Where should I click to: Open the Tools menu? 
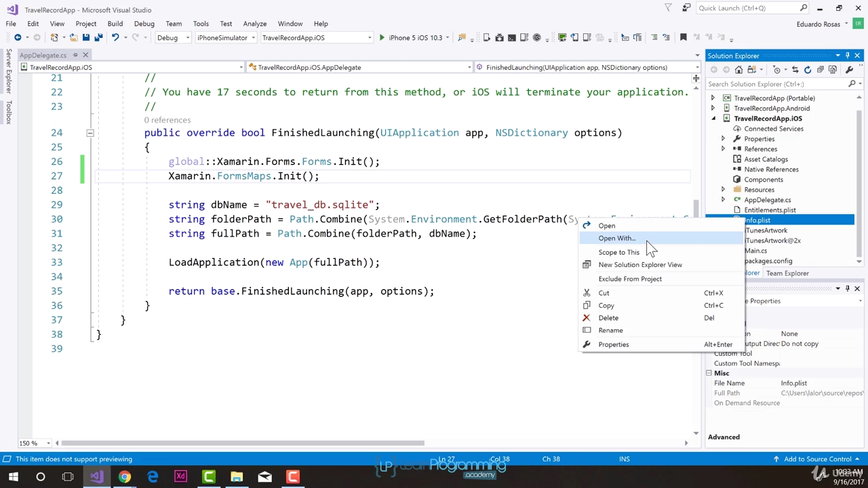point(201,24)
